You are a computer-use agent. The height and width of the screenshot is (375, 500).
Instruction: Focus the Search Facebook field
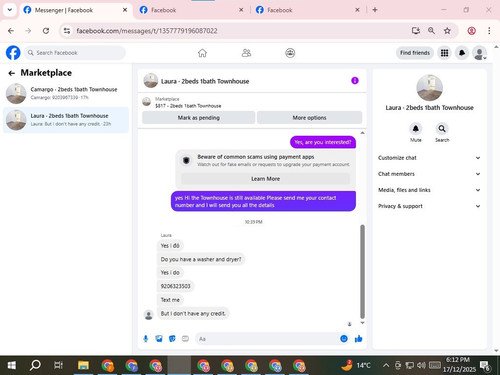[75, 53]
